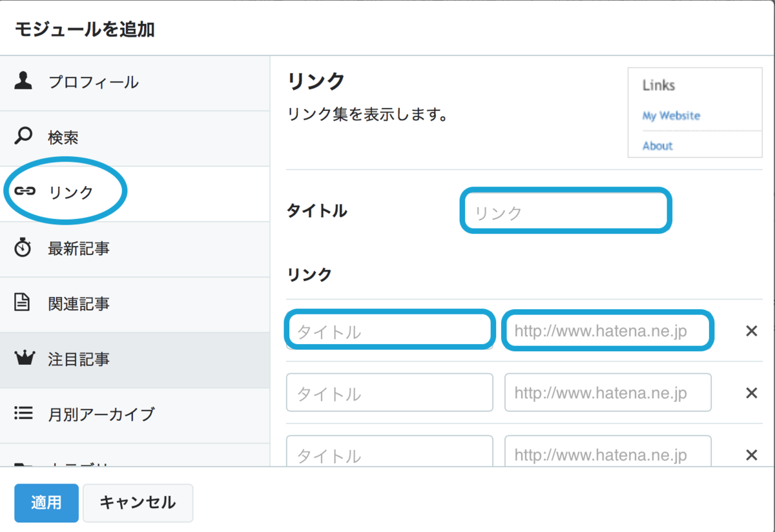Click the chain link icon for リンク
This screenshot has width=775, height=532.
tap(25, 192)
